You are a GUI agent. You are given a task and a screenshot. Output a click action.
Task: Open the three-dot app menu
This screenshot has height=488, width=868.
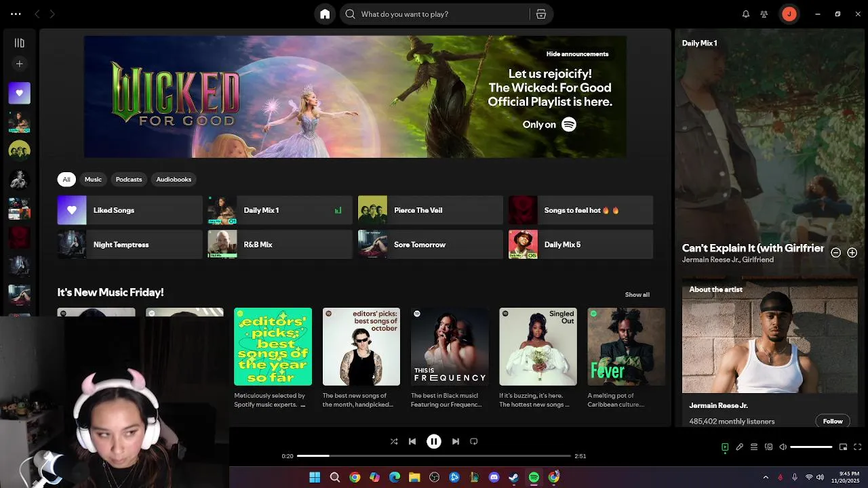click(x=16, y=14)
